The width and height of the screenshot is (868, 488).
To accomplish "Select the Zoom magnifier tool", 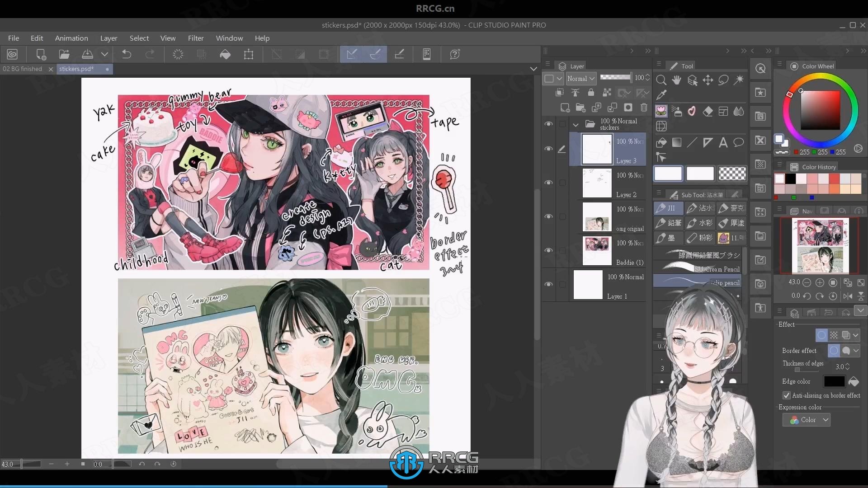I will pyautogui.click(x=661, y=80).
